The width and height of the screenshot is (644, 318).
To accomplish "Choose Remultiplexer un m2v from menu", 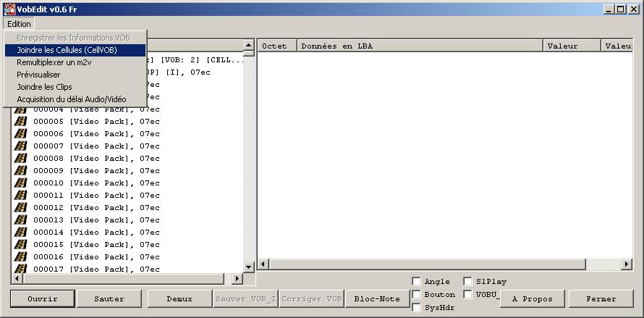I will [x=54, y=62].
